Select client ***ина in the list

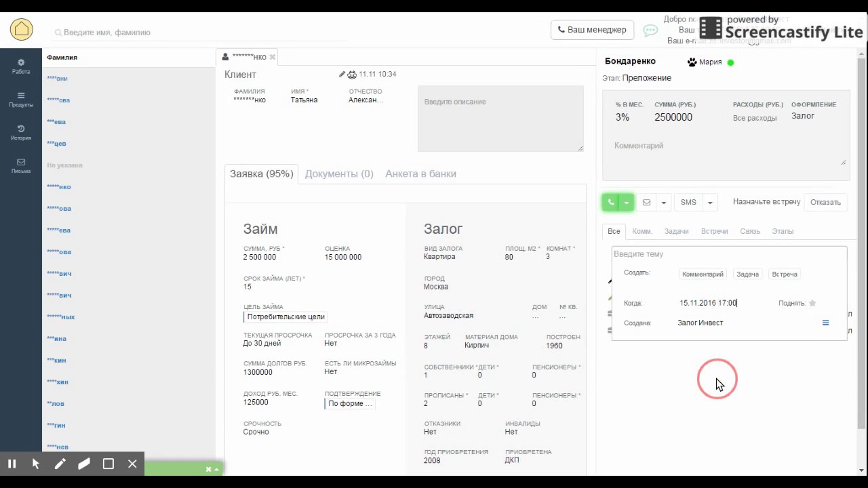pos(56,339)
